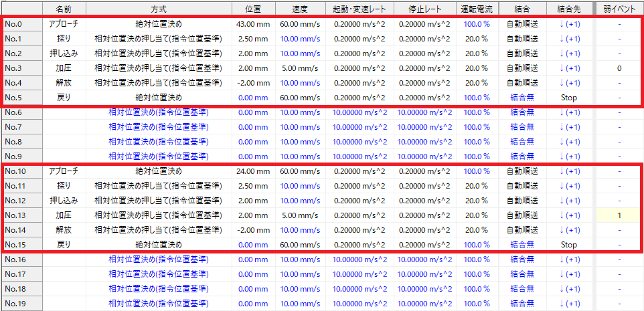Click the 24.00 mm position cell
The height and width of the screenshot is (311, 644).
(x=253, y=171)
